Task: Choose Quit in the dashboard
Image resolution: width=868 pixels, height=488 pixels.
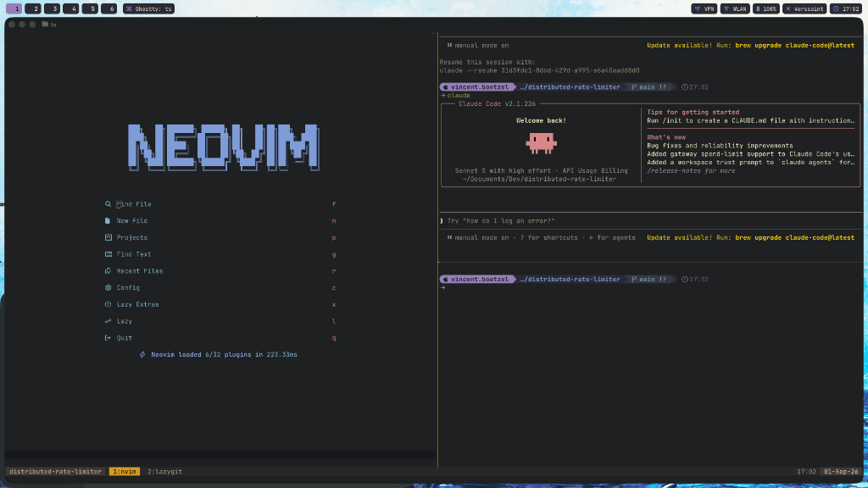Action: point(220,338)
